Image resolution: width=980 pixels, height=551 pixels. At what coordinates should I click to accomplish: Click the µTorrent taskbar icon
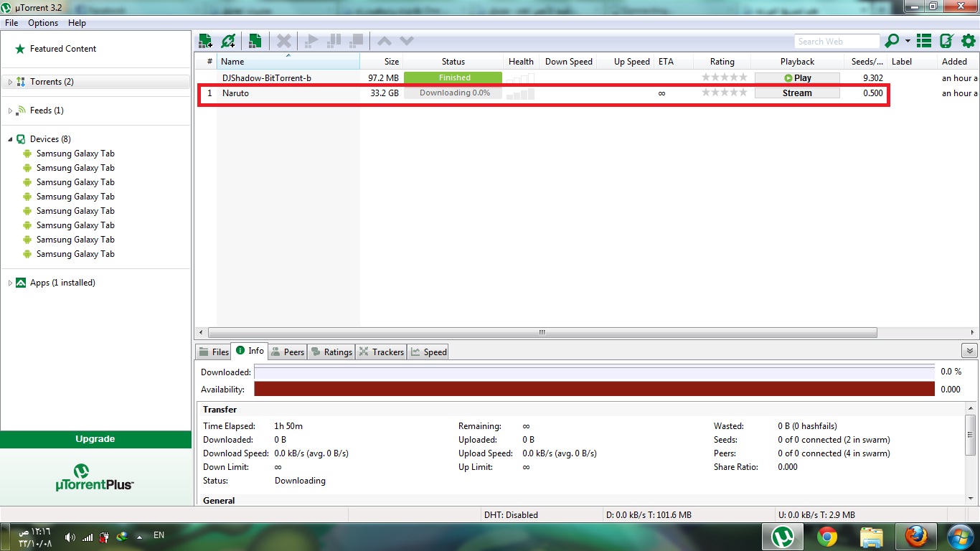tap(781, 537)
